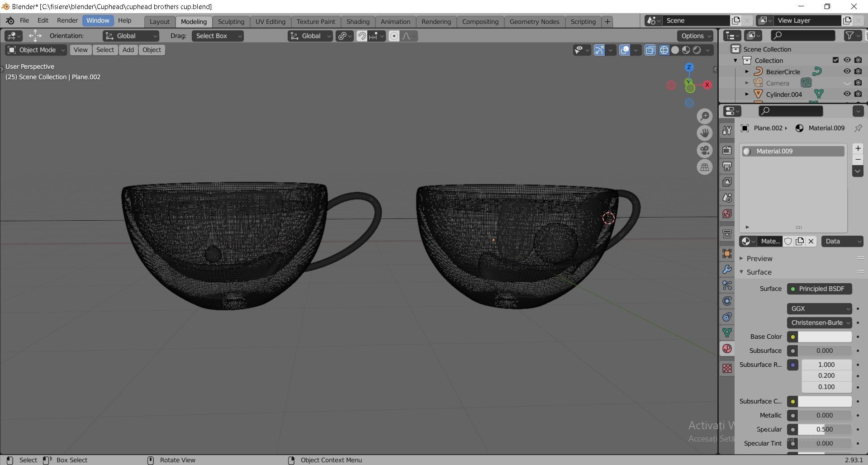This screenshot has height=465, width=868.
Task: Toggle show gizmos button
Action: click(x=599, y=50)
